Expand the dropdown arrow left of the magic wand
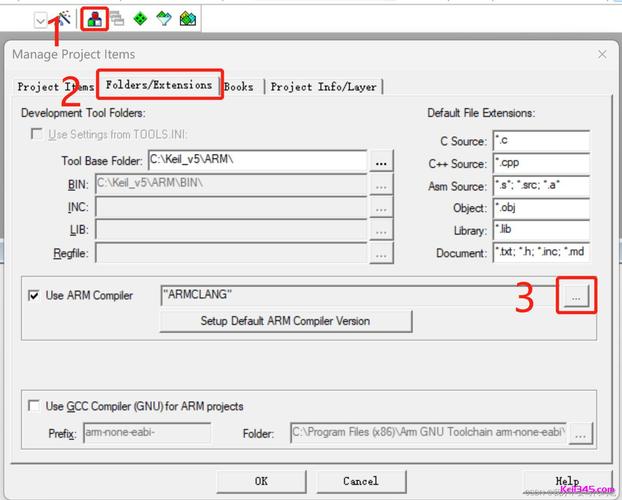Image resolution: width=622 pixels, height=500 pixels. pos(41,19)
